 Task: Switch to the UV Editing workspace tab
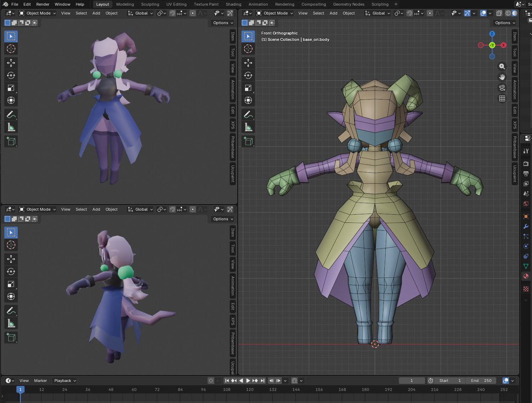point(176,4)
